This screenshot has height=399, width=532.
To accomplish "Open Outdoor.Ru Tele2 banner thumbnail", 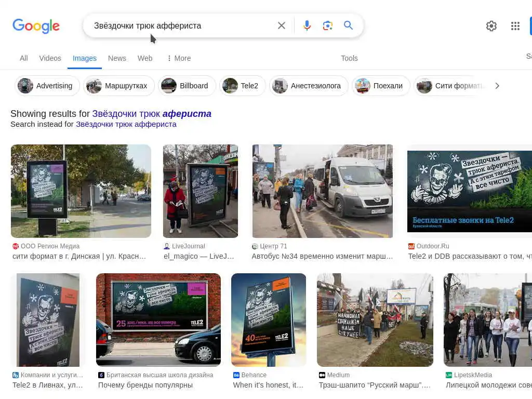I will tap(470, 191).
